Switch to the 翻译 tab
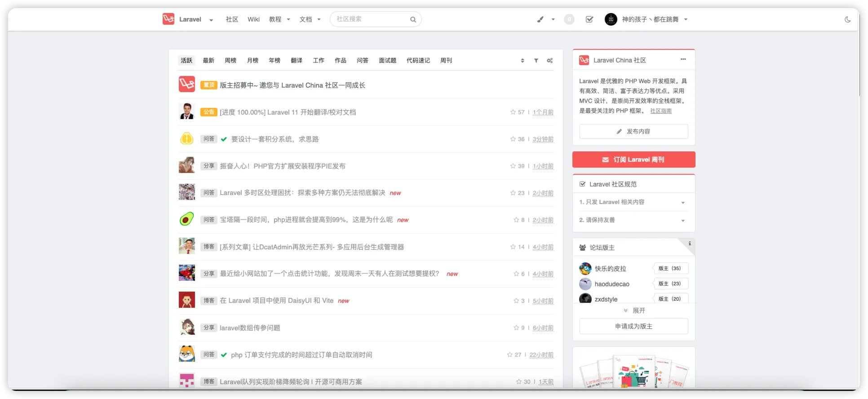 click(x=297, y=60)
